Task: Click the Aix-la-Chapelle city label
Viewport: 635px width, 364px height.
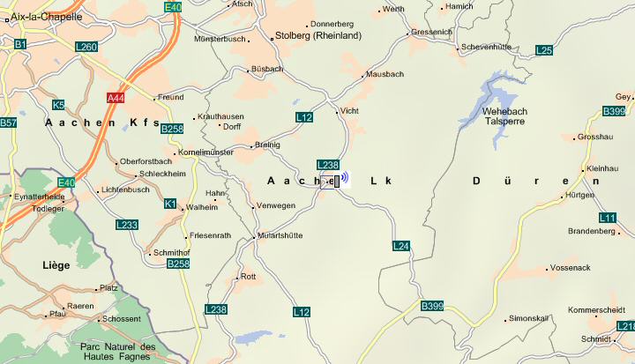Action: 46,17
